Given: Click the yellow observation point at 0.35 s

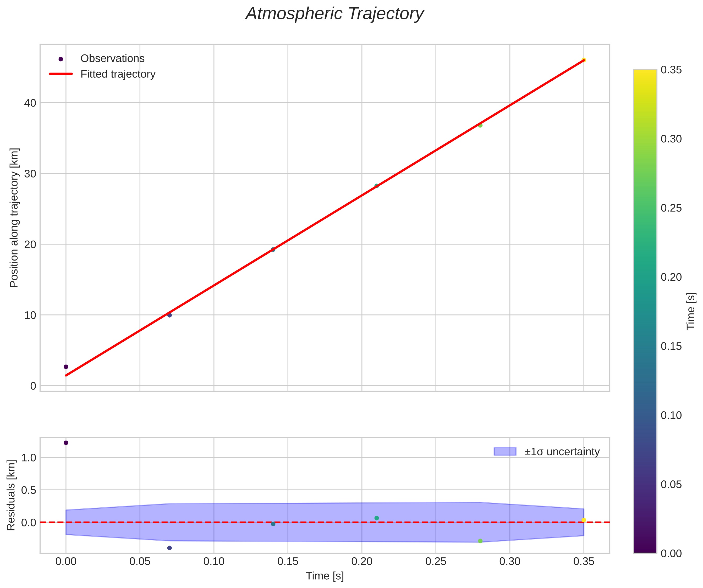Looking at the screenshot, I should click(x=584, y=60).
